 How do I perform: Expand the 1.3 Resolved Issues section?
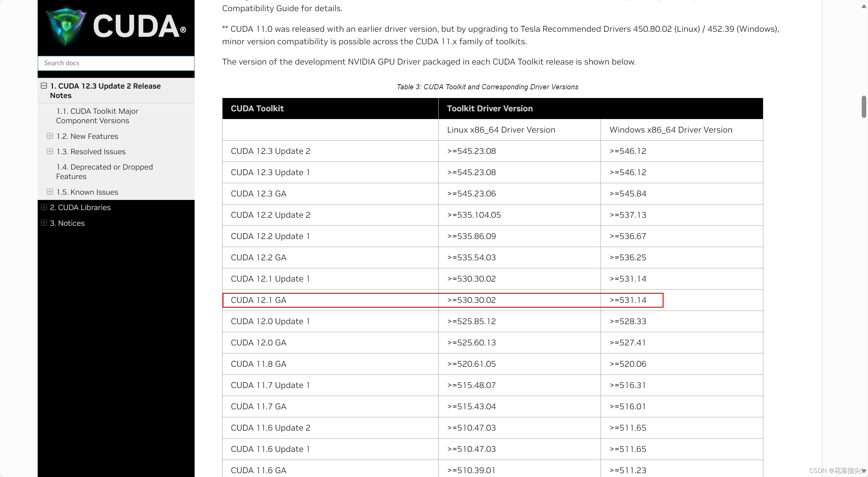point(50,151)
